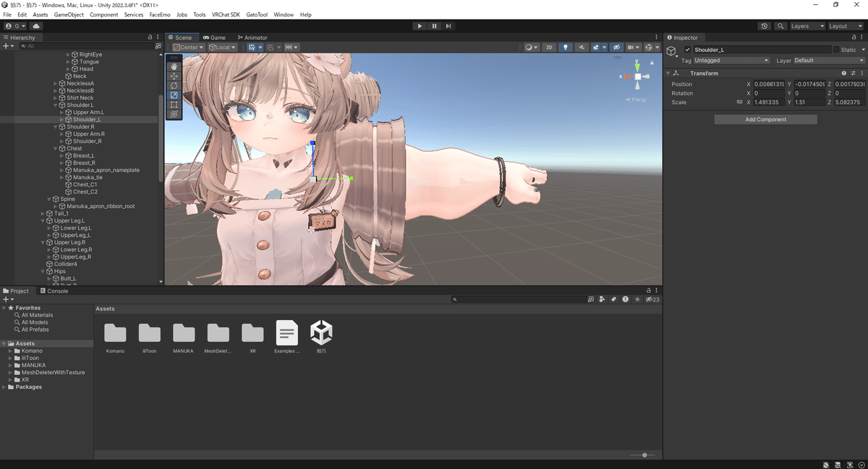
Task: Open Transform component three-dot menu
Action: pyautogui.click(x=861, y=73)
